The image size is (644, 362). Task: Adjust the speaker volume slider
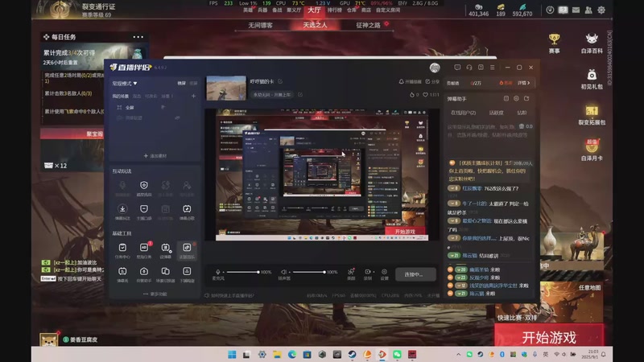tap(308, 272)
